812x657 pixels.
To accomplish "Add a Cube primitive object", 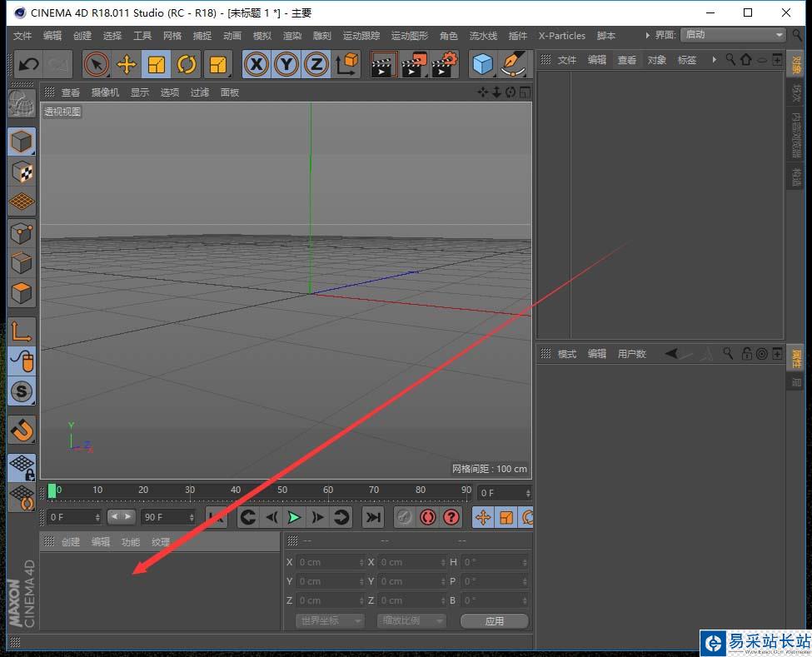I will [482, 64].
